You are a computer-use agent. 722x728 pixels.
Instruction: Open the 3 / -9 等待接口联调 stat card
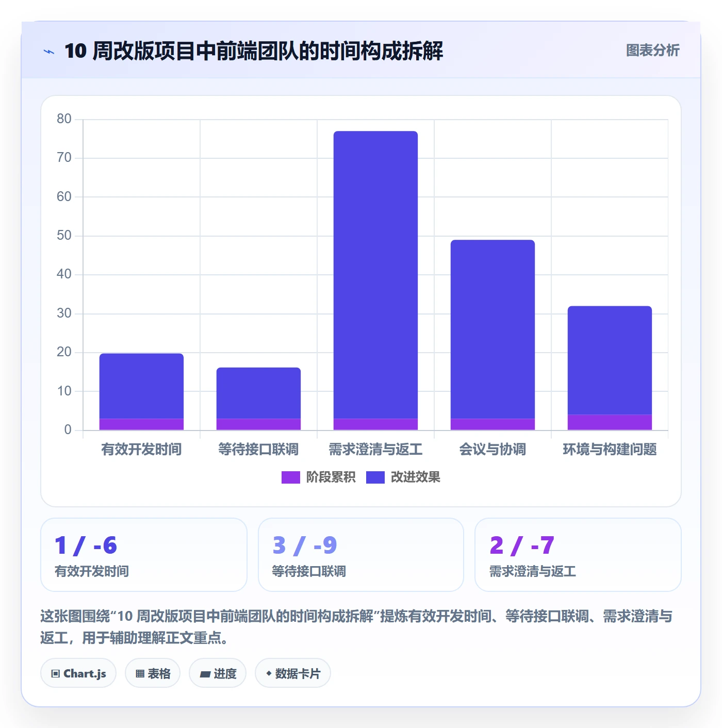(361, 555)
